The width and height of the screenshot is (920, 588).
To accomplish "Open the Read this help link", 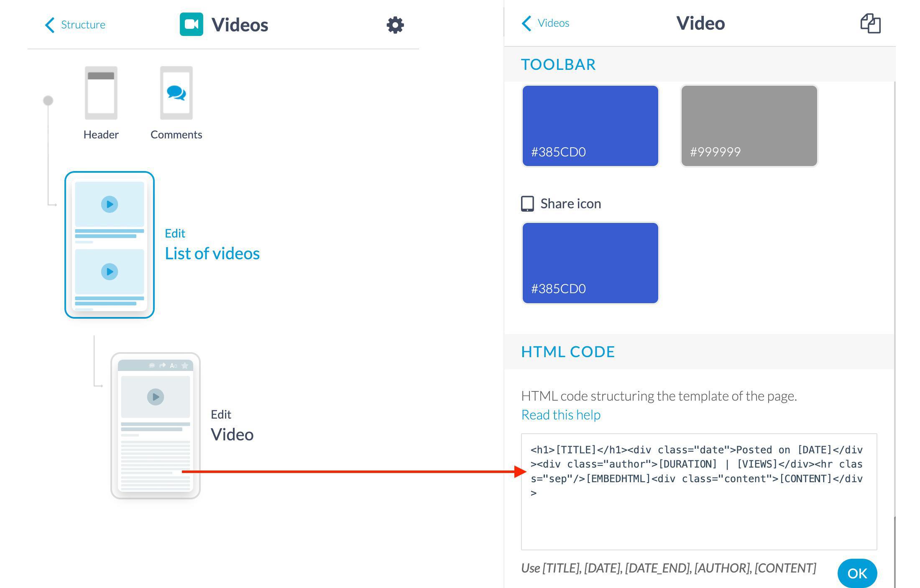I will [560, 415].
